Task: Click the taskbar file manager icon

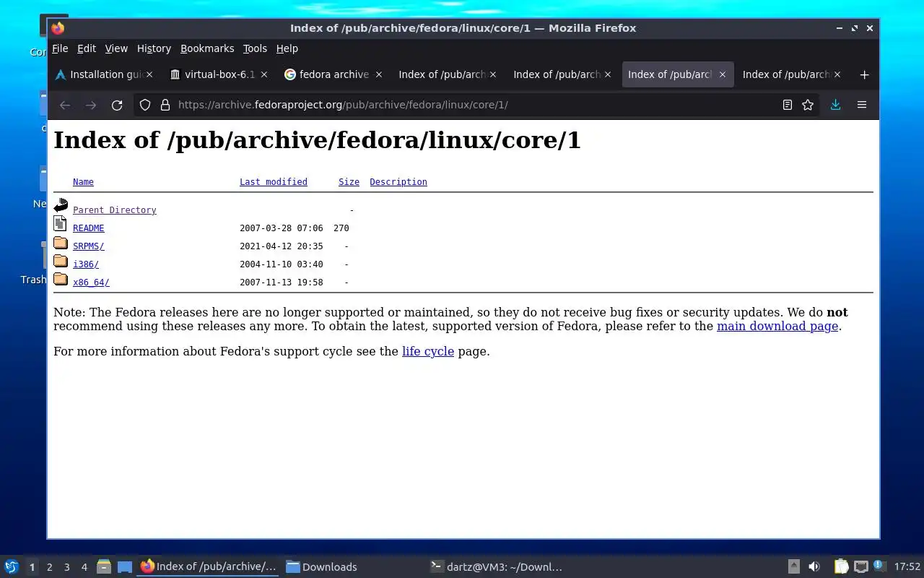Action: [103, 566]
